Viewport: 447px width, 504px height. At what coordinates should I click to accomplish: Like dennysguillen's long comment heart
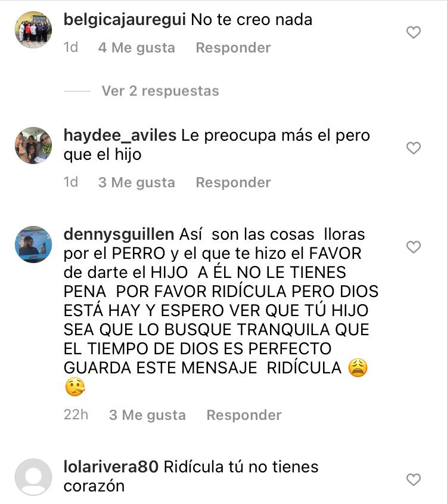coord(413,247)
